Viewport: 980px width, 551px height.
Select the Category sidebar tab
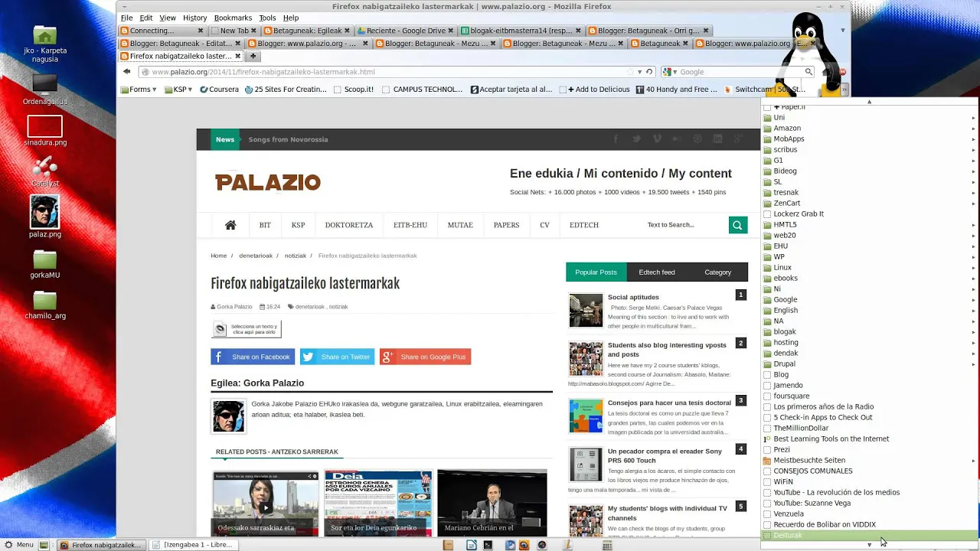point(717,272)
